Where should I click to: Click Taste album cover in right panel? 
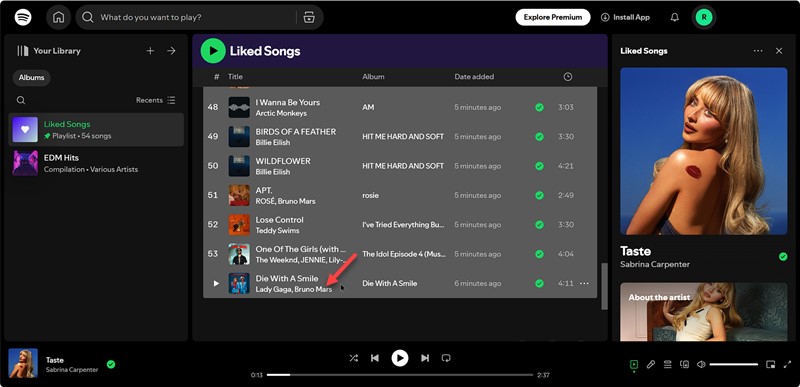pos(704,151)
